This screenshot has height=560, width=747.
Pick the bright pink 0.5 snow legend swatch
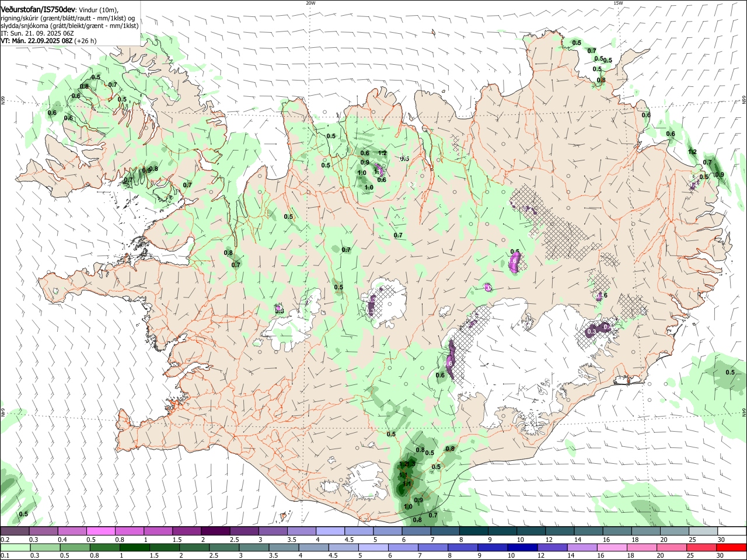[x=100, y=531]
